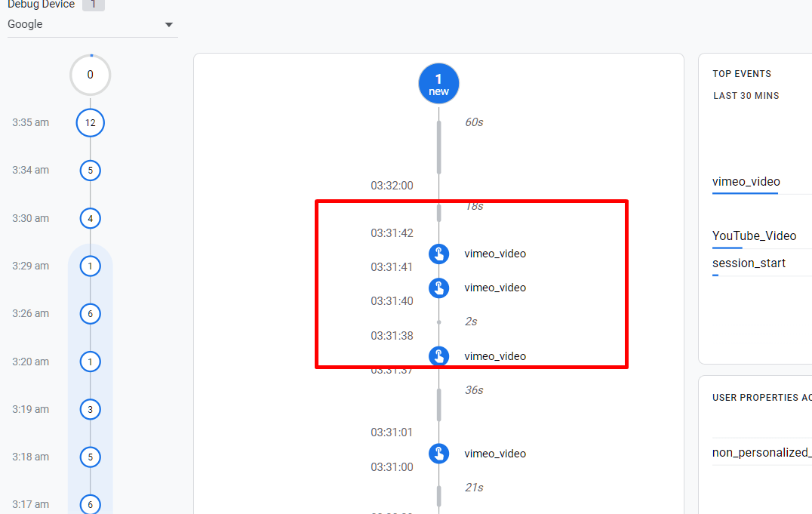
Task: Select the 3:35 am minute bubble with 12 events
Action: [x=90, y=122]
